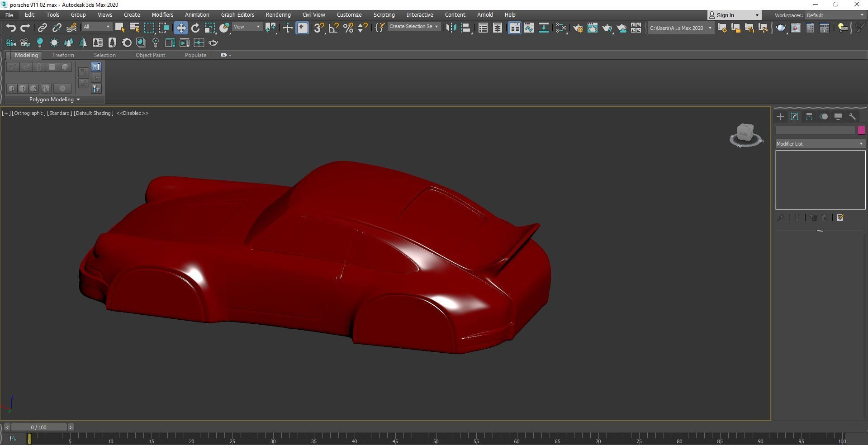Open the Create command panel tab
Screen dimensions: 868x445
[x=780, y=117]
